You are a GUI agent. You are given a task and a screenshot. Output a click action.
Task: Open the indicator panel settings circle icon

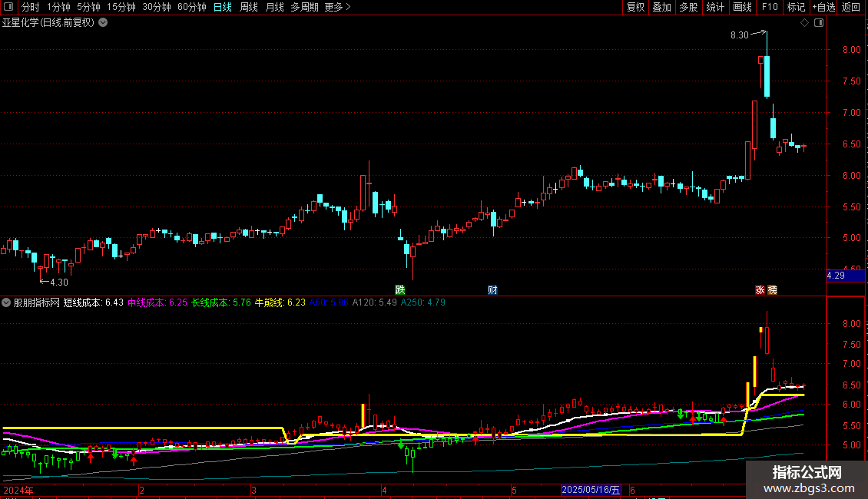tap(6, 302)
